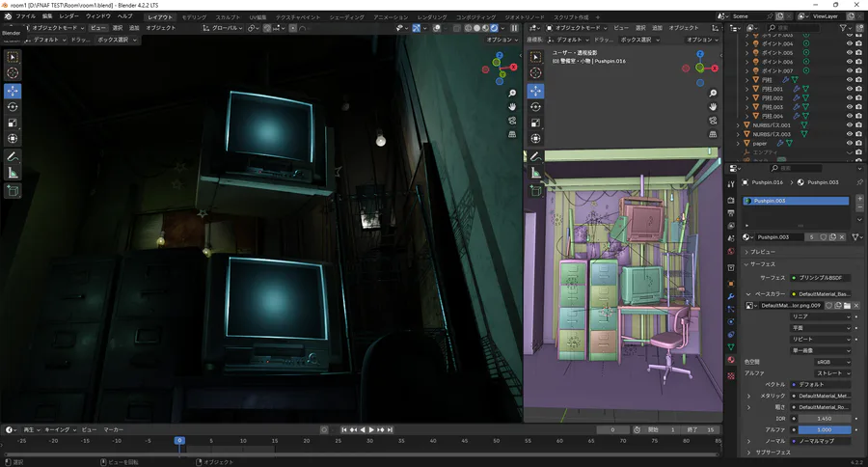
Task: Switch to the シェーディング workspace tab
Action: [346, 17]
